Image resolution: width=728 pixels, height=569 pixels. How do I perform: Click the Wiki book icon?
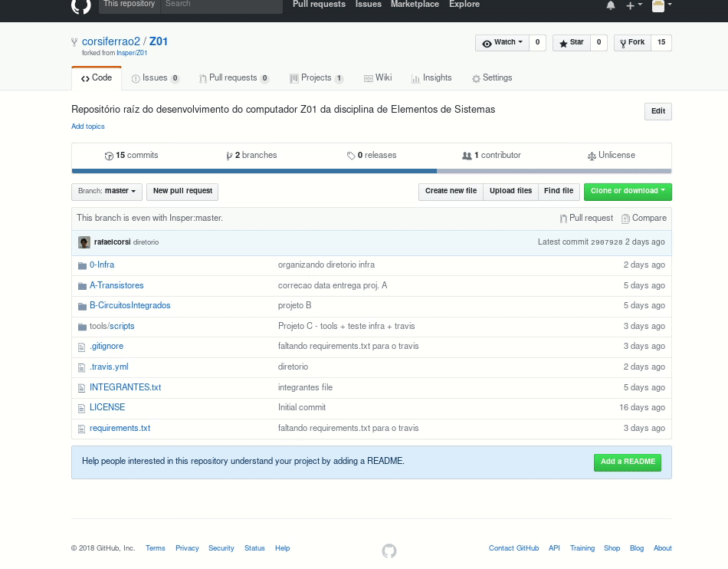(368, 78)
